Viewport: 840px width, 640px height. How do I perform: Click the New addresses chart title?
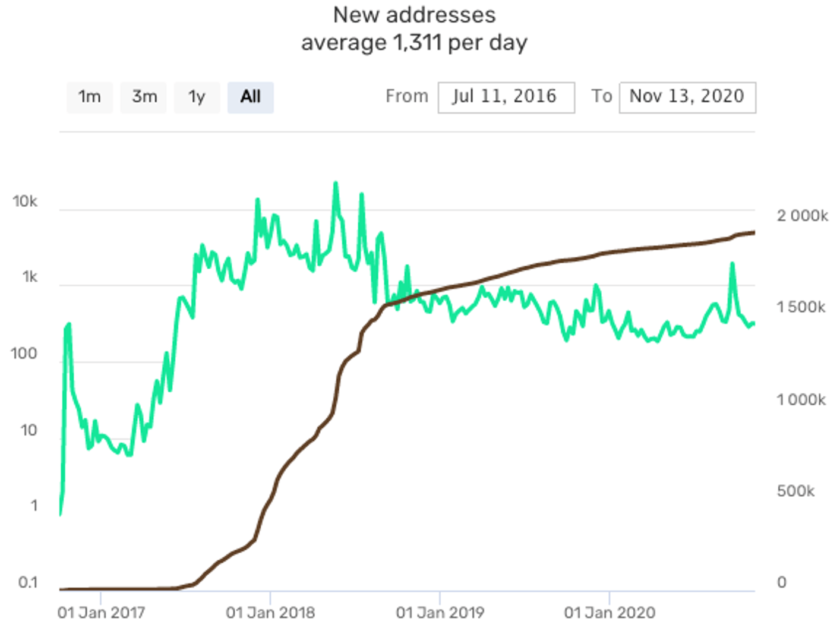pyautogui.click(x=414, y=15)
